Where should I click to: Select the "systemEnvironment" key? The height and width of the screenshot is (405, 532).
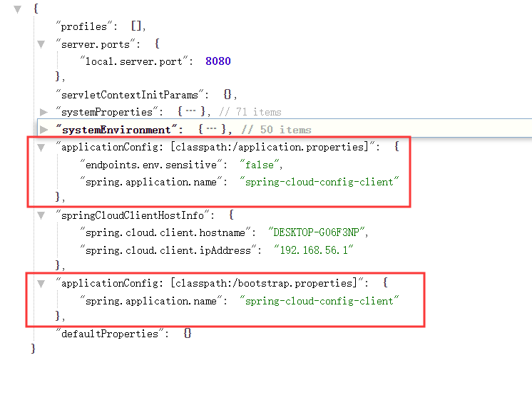pos(117,130)
